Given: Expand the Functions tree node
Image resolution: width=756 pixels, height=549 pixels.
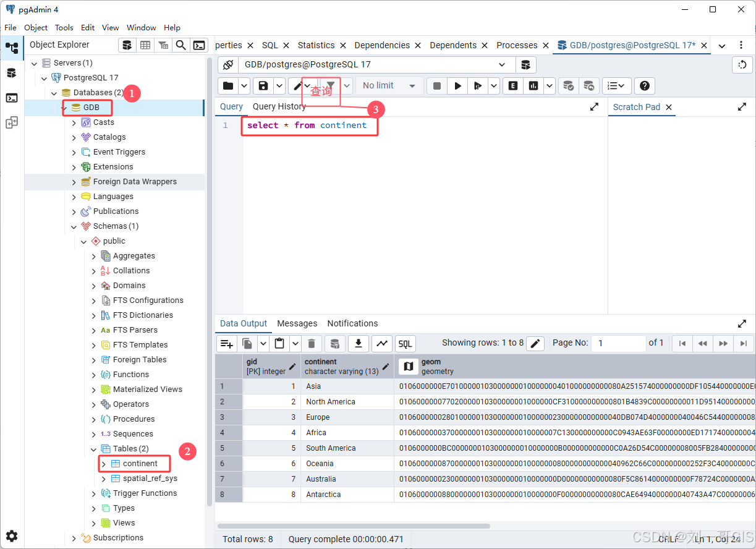Looking at the screenshot, I should tap(94, 375).
